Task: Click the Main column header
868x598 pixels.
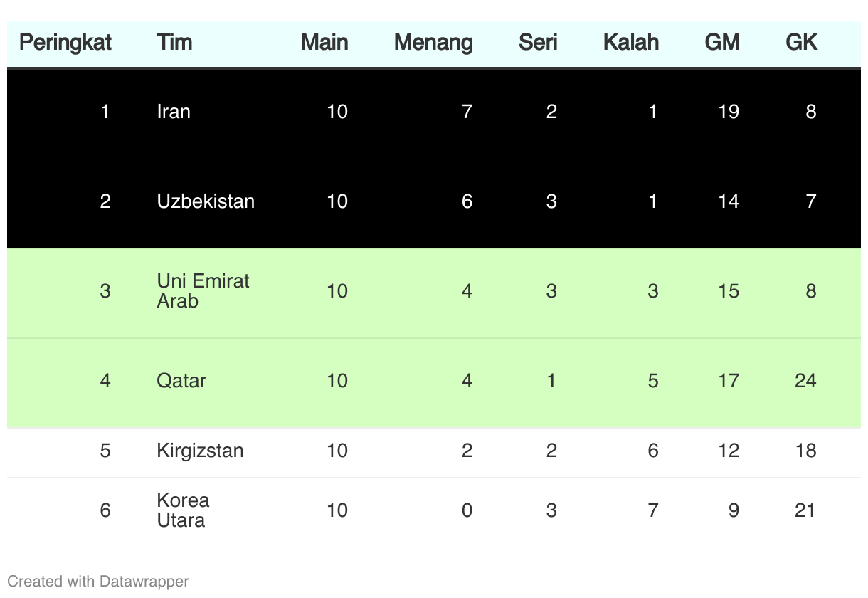Action: (x=324, y=43)
